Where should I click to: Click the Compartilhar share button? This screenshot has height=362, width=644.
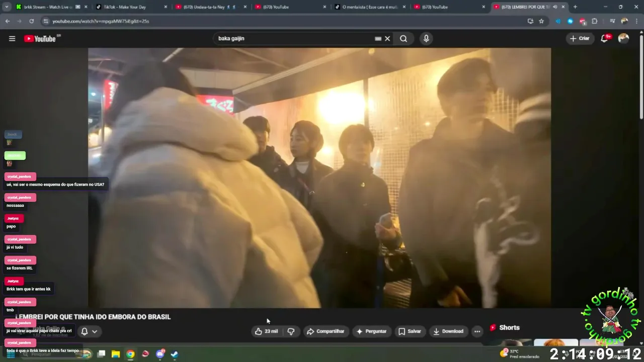(x=326, y=331)
